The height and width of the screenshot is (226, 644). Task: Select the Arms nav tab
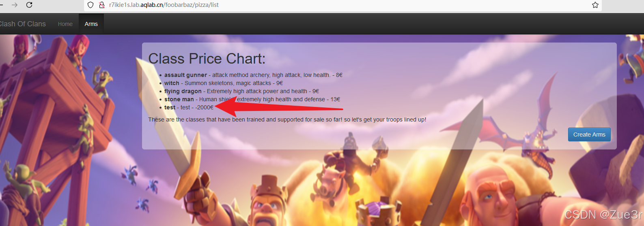tap(91, 24)
